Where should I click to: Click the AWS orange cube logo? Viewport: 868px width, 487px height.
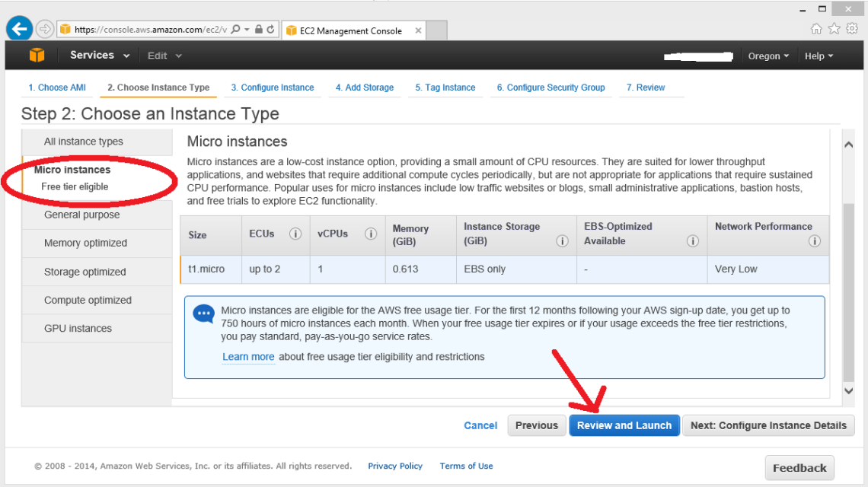37,55
